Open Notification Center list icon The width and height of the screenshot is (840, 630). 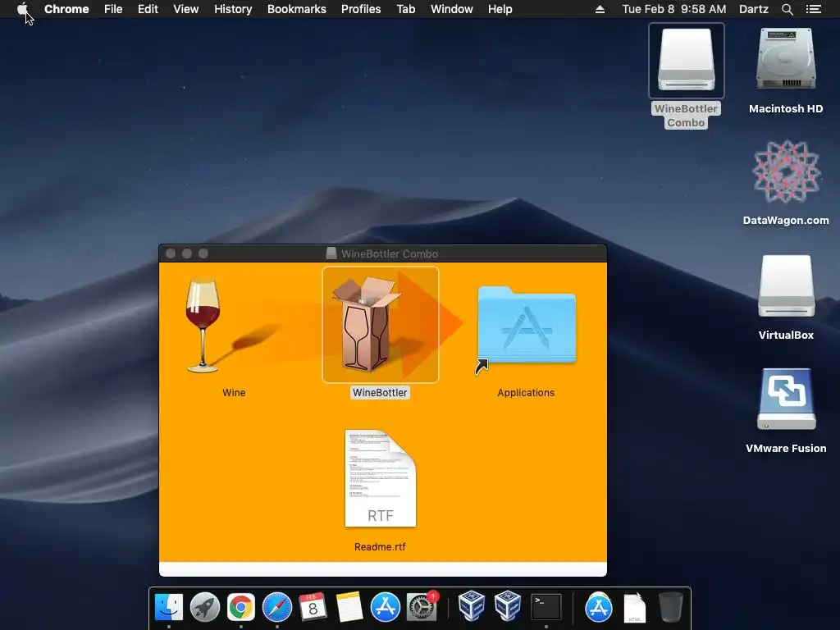coord(813,9)
